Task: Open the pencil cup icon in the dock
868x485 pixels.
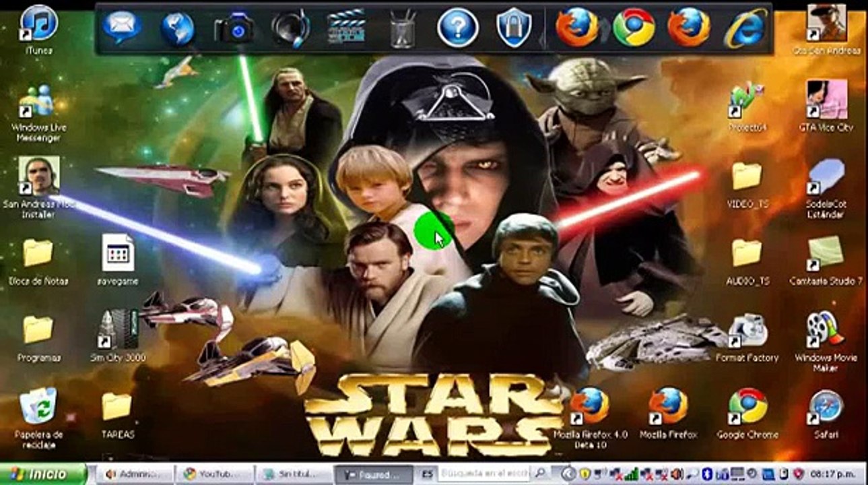Action: point(403,28)
